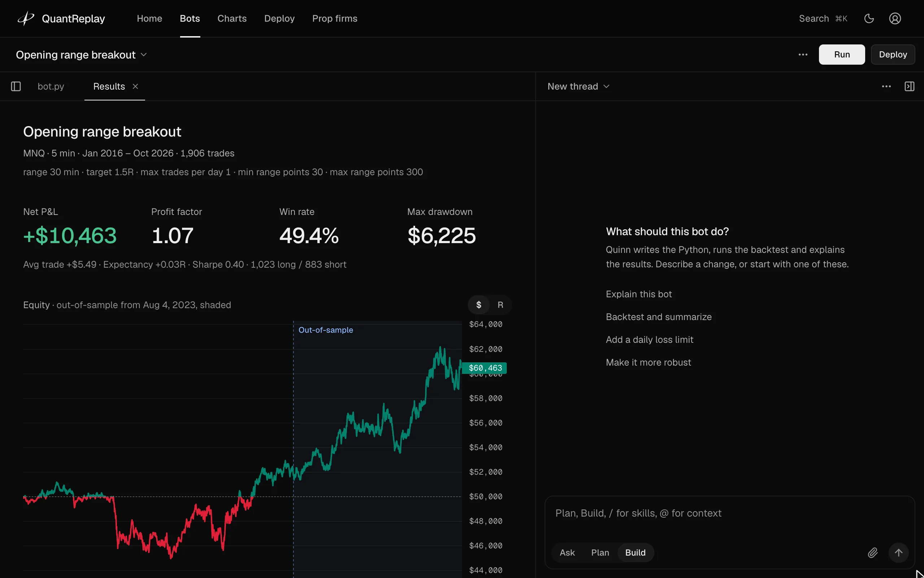Open the user account profile icon
Screen dimensions: 924x578
click(x=895, y=18)
